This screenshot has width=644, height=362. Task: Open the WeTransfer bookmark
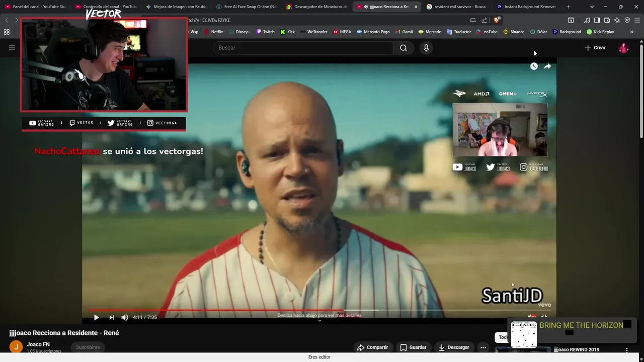coord(313,32)
